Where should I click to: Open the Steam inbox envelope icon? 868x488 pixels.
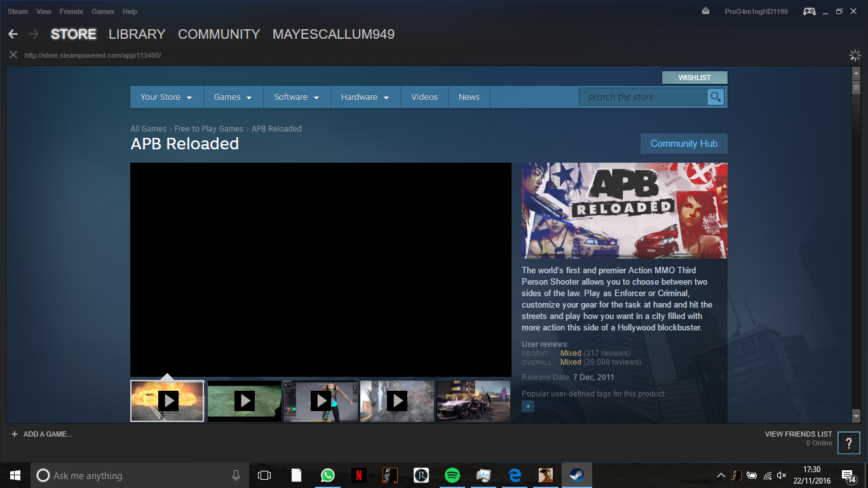705,11
